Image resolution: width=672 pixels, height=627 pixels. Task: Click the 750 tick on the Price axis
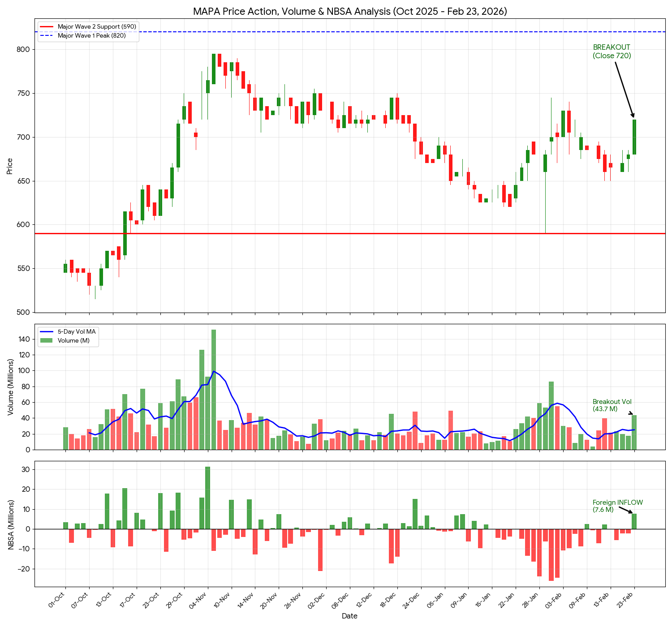(24, 94)
